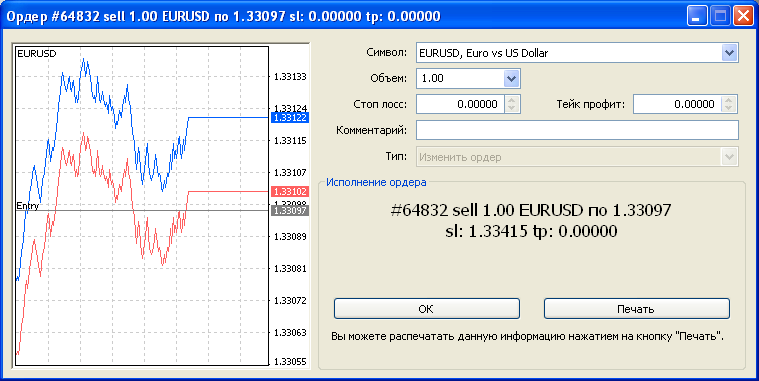Click the 1.33081 price axis value

(290, 268)
